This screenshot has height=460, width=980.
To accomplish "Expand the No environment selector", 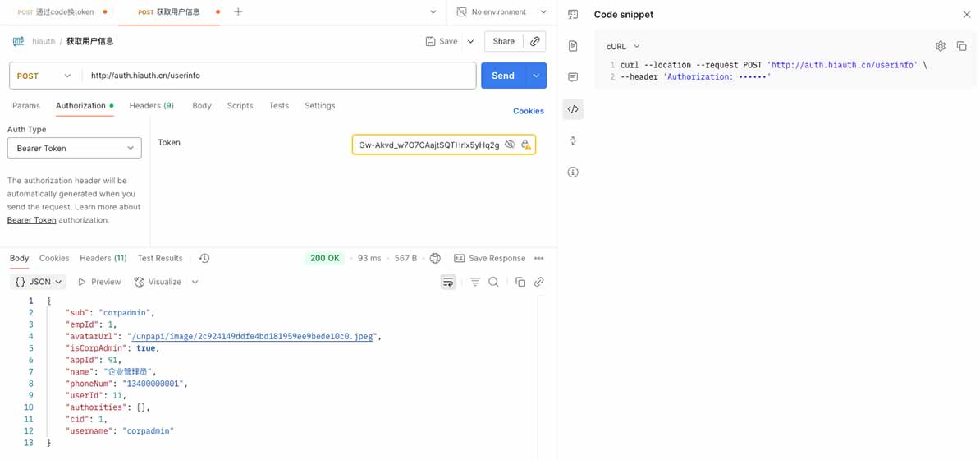I will point(501,12).
